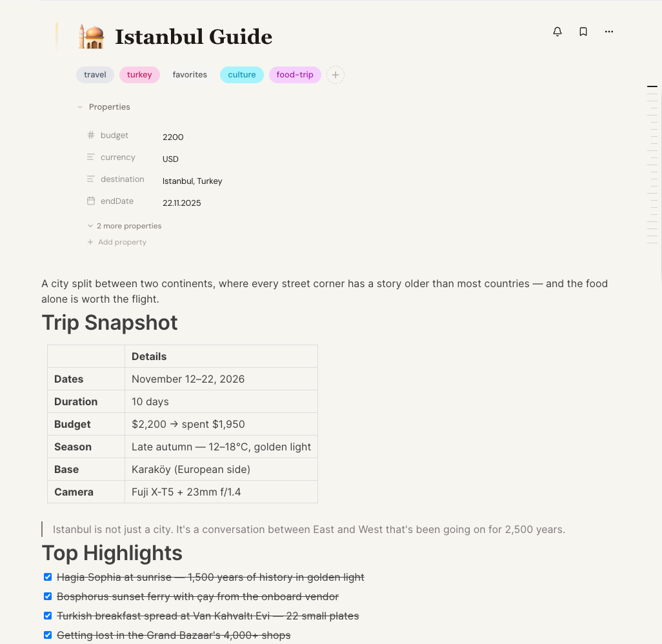This screenshot has height=644, width=662.
Task: Uncheck the Hagia Sophia at sunrise item
Action: [x=48, y=576]
